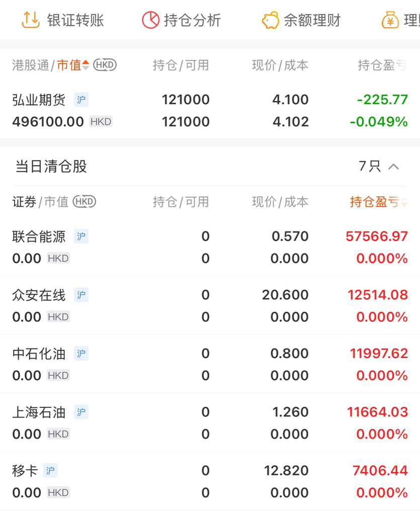
Task: Tap 持仓盈亏 column header under 港股通
Action: point(382,65)
